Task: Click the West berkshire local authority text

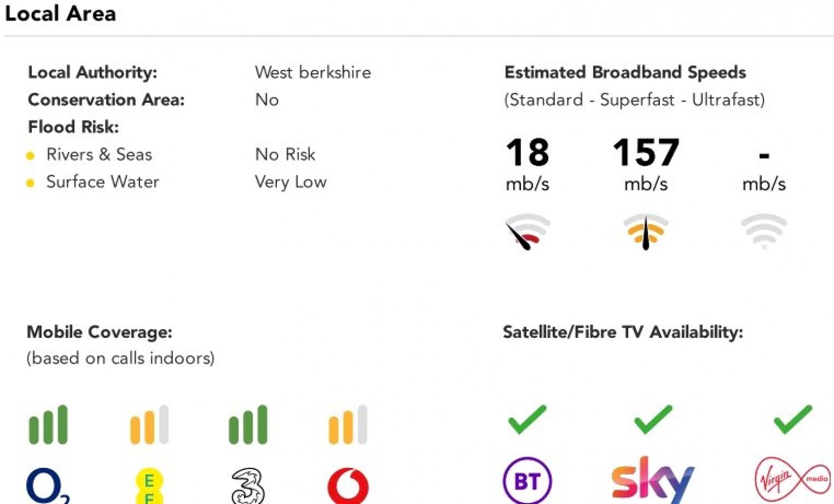Action: pos(313,72)
